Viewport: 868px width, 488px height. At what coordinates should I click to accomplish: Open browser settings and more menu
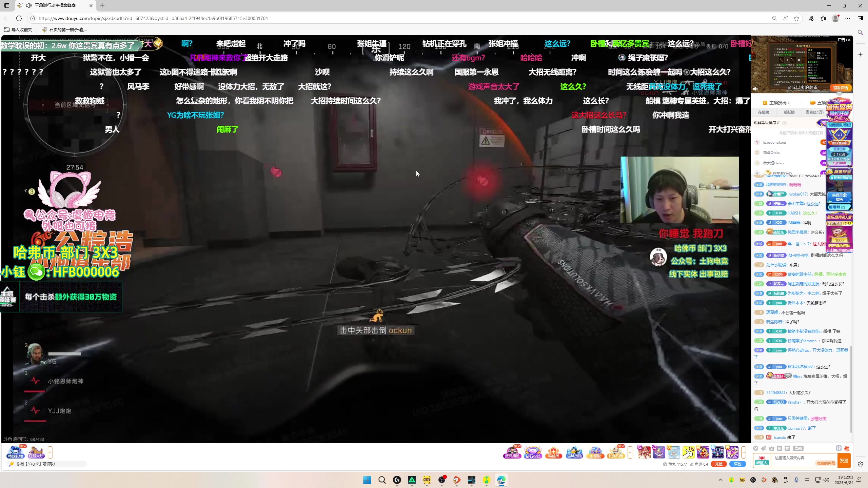[848, 18]
